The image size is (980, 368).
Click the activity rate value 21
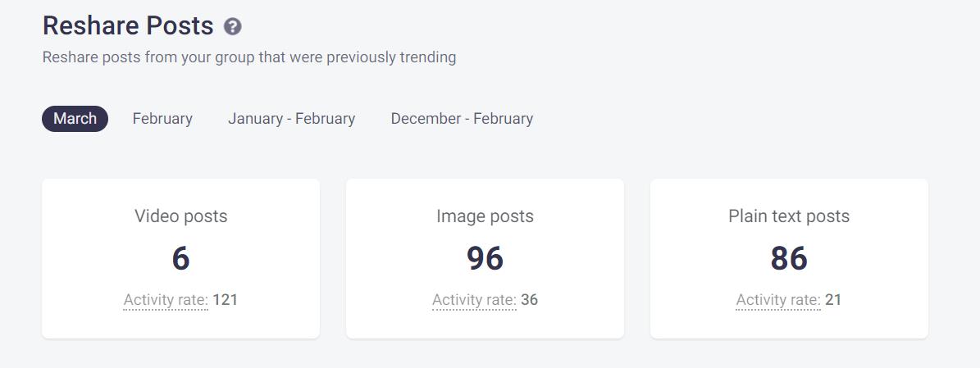(x=833, y=300)
